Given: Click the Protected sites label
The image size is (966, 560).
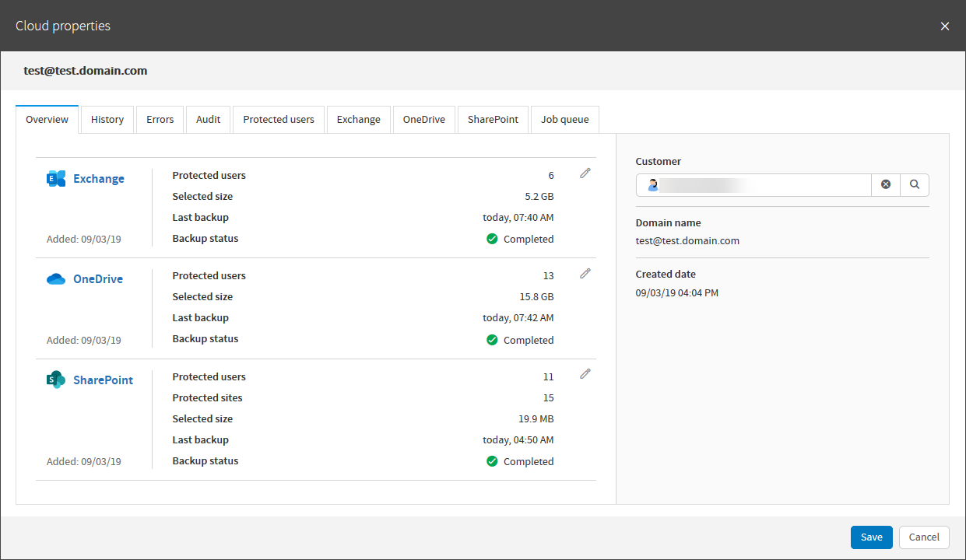Looking at the screenshot, I should (x=207, y=398).
